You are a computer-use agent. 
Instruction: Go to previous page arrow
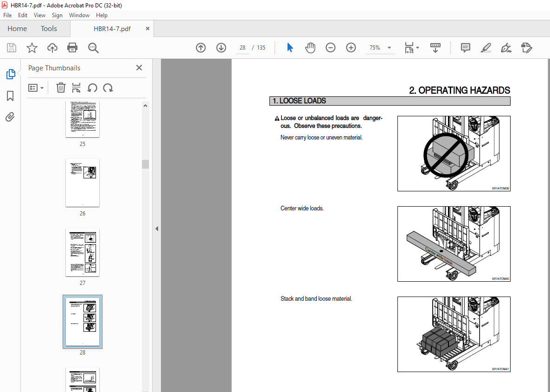[201, 48]
